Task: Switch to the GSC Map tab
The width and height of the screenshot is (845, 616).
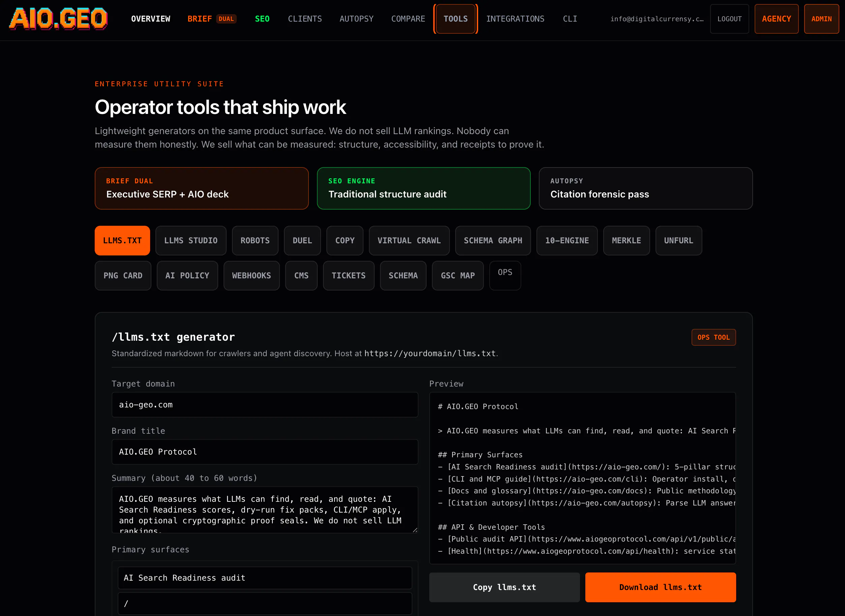Action: click(x=458, y=276)
